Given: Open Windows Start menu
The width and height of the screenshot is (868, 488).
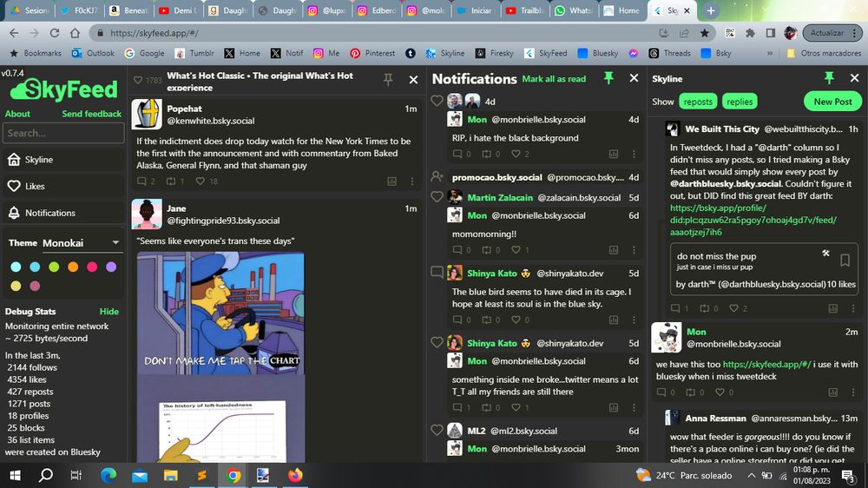Looking at the screenshot, I should [15, 475].
